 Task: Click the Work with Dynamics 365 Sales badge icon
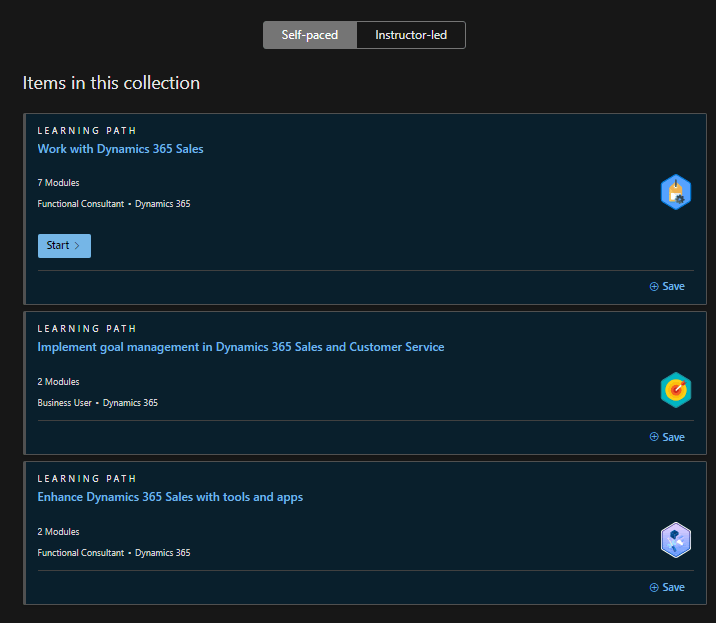coord(676,192)
